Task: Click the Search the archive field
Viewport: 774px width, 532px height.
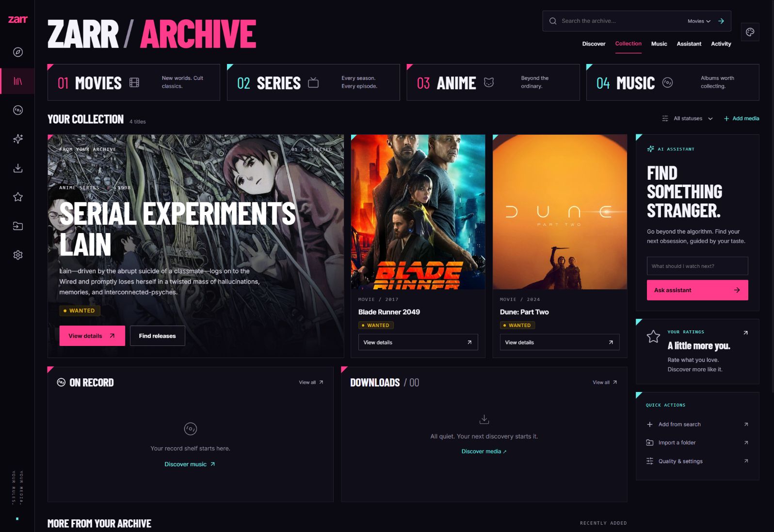Action: click(621, 21)
